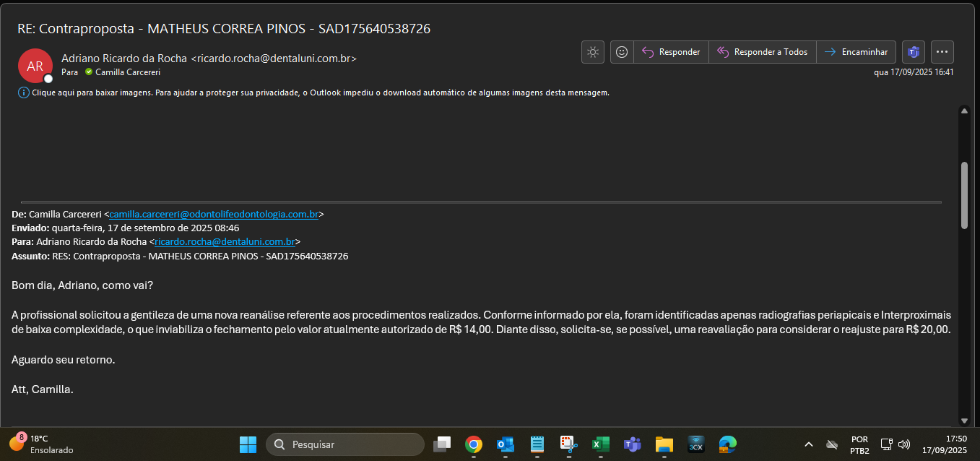Image resolution: width=980 pixels, height=461 pixels.
Task: Open the emoji reaction picker
Action: 622,52
